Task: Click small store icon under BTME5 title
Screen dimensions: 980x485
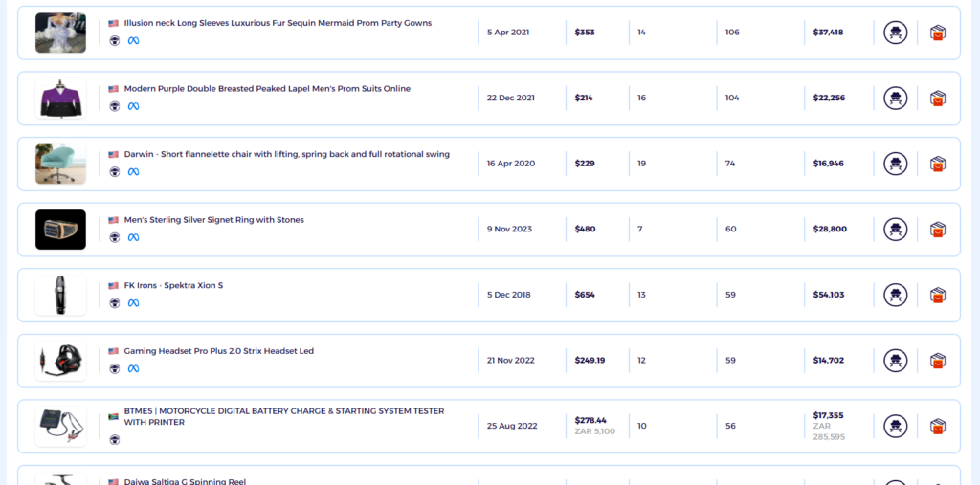Action: (115, 439)
